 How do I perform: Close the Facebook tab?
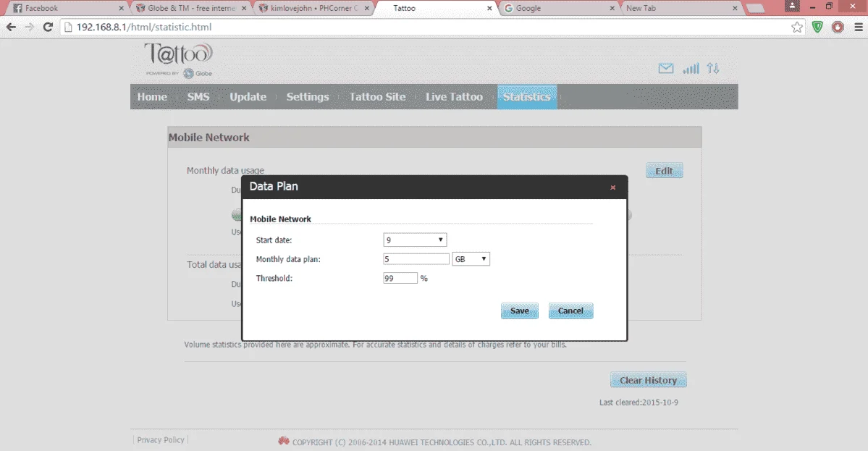tap(121, 8)
